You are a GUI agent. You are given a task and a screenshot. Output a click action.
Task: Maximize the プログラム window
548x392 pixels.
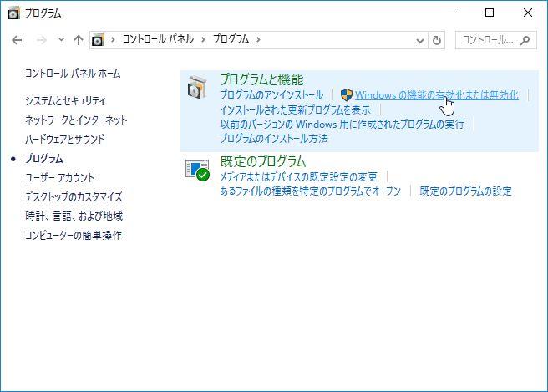490,13
